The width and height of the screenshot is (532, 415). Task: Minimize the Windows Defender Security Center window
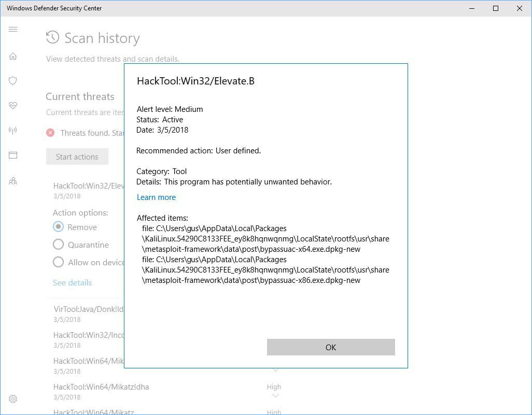[472, 8]
